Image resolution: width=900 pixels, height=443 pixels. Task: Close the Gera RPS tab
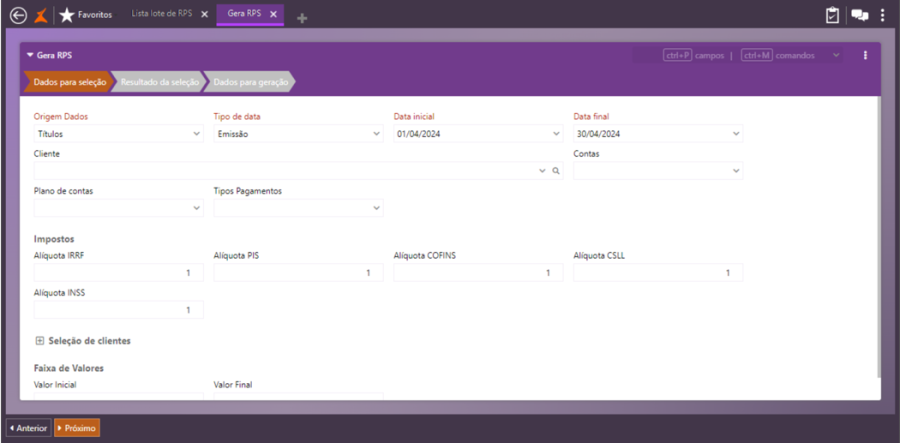click(273, 14)
